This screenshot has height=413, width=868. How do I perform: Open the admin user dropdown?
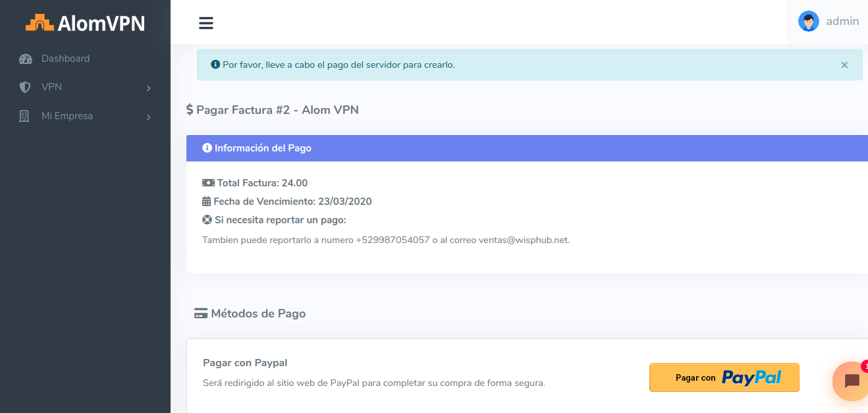pos(842,21)
